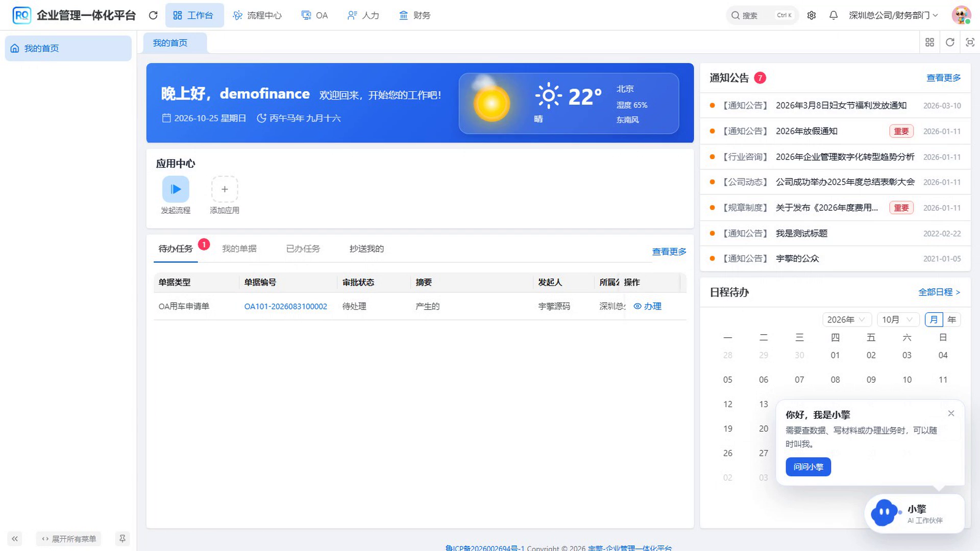Open the 10月 month dropdown
This screenshot has width=980, height=551.
click(x=897, y=319)
